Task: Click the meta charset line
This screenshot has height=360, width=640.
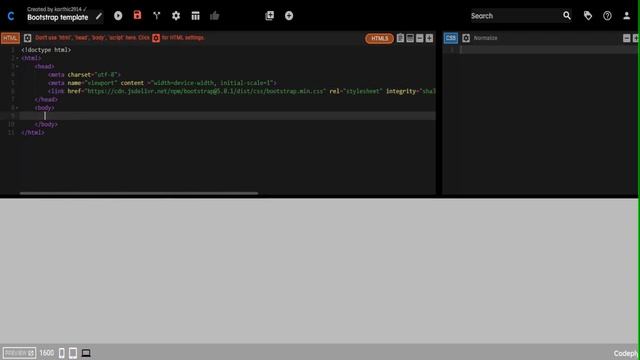Action: click(84, 75)
